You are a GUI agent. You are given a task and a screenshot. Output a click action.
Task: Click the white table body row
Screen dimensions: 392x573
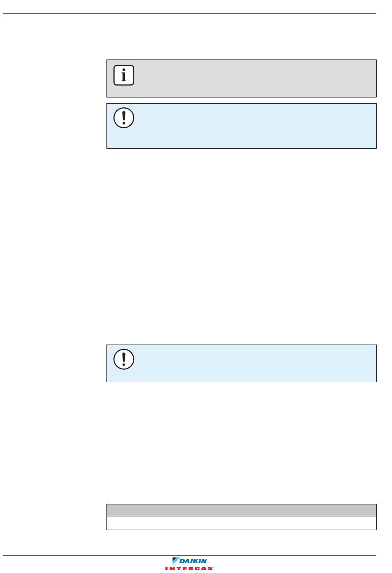241,523
